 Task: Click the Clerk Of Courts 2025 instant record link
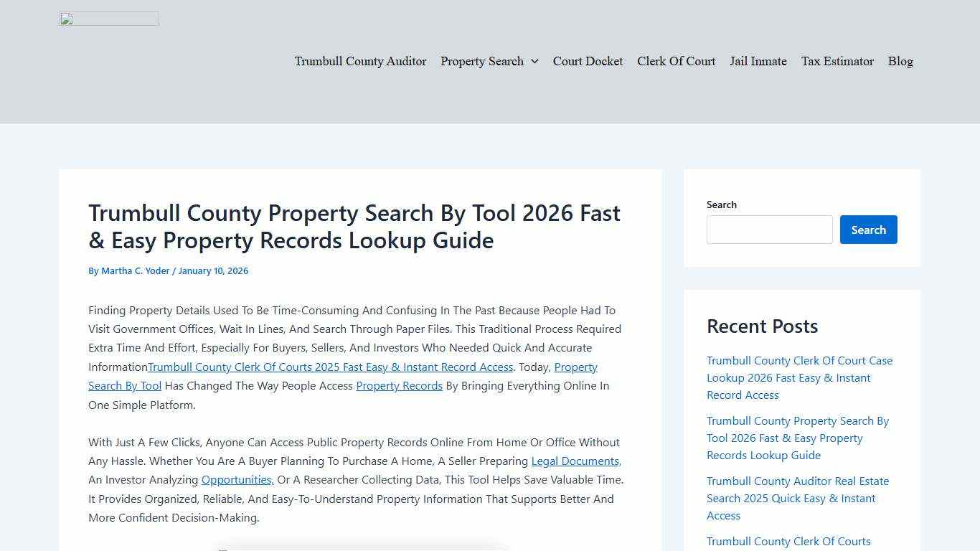click(330, 367)
